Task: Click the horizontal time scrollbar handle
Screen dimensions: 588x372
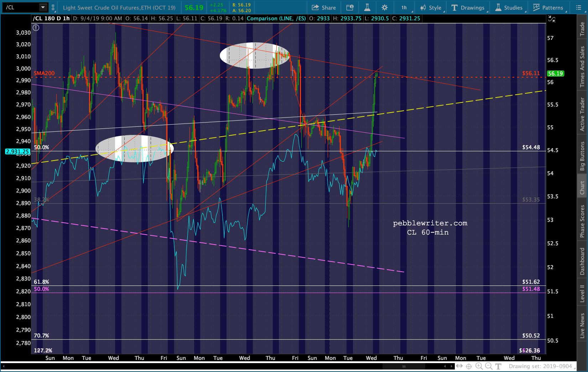Action: (x=404, y=366)
